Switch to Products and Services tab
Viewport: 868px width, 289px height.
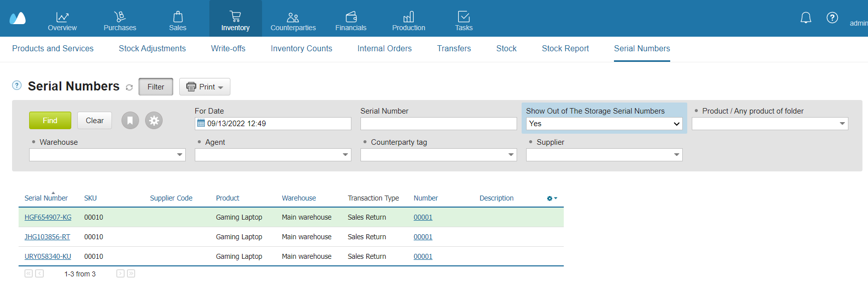(x=53, y=48)
